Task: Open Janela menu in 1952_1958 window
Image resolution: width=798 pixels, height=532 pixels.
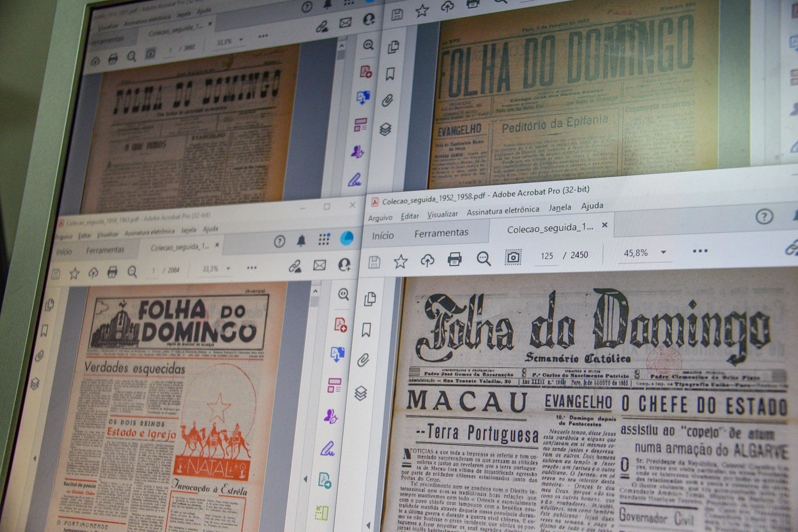Action: coord(559,208)
